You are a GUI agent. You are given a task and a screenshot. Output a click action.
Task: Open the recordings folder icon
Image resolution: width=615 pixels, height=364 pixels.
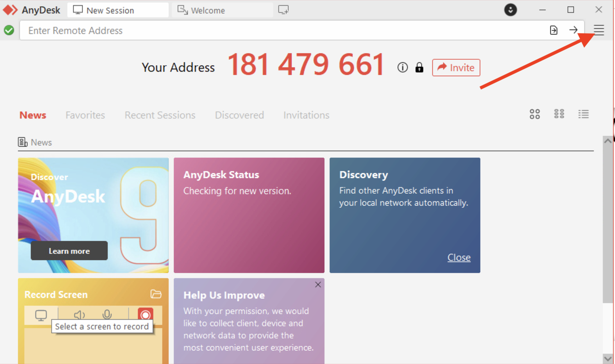click(156, 294)
